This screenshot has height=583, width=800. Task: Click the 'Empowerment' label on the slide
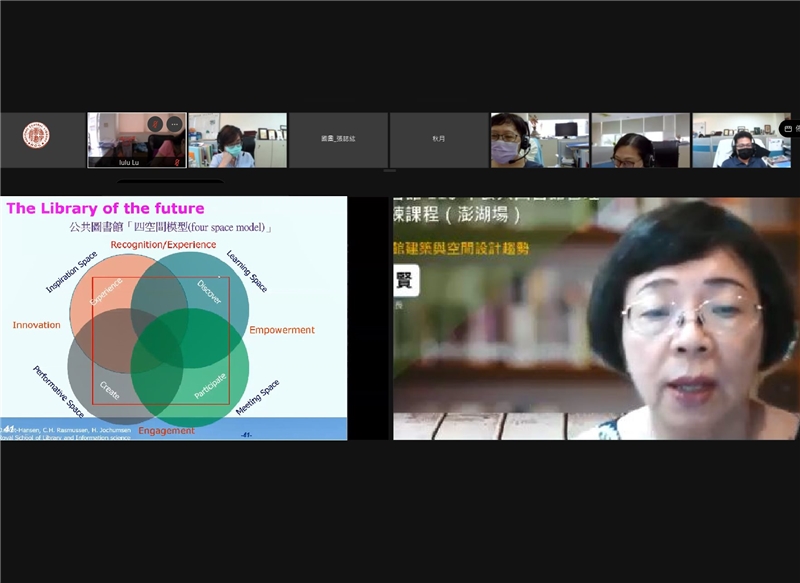click(x=282, y=330)
